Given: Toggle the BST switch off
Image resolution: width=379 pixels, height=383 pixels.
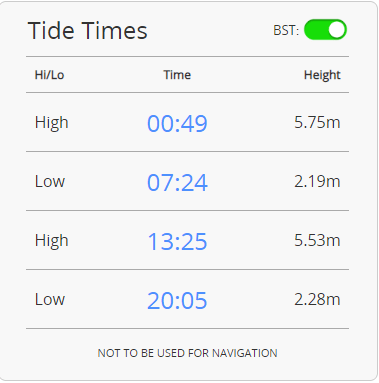Looking at the screenshot, I should coord(325,30).
